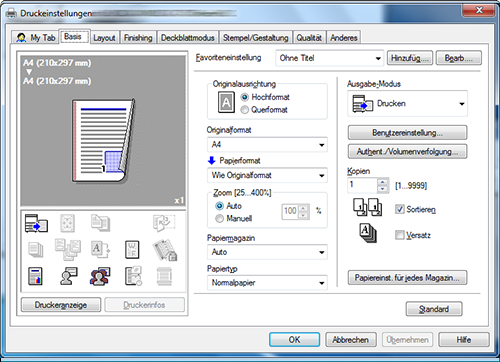
Task: Click the printer-with-blue-arrow print mode icon
Action: click(36, 223)
